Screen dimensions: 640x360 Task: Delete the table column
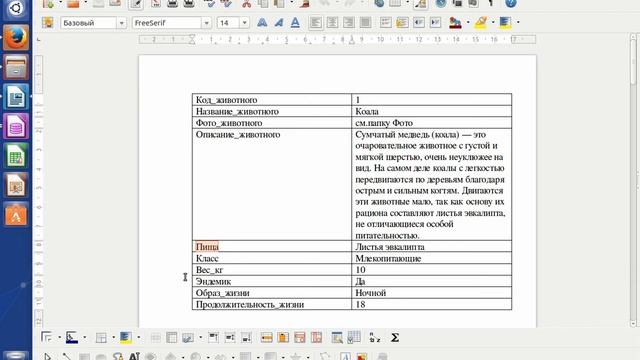click(x=316, y=338)
